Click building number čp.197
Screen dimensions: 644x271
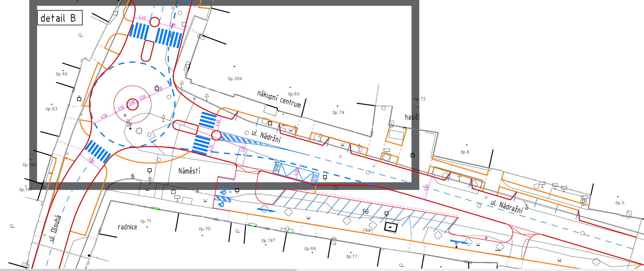coord(268,241)
